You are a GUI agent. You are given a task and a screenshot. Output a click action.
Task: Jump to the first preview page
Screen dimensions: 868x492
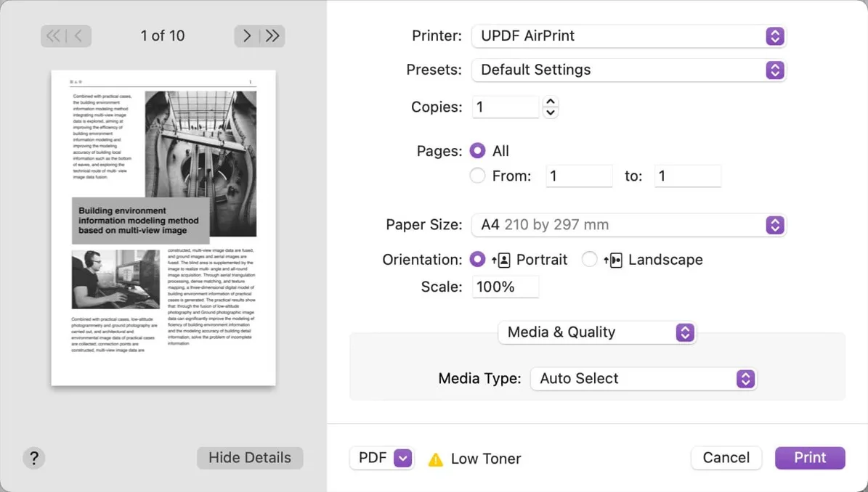click(53, 36)
